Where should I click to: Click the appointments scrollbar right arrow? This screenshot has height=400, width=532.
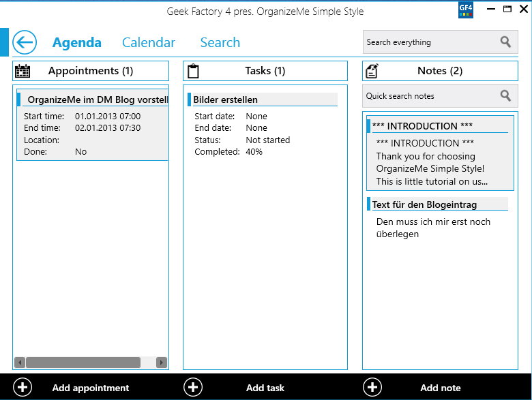coord(162,363)
